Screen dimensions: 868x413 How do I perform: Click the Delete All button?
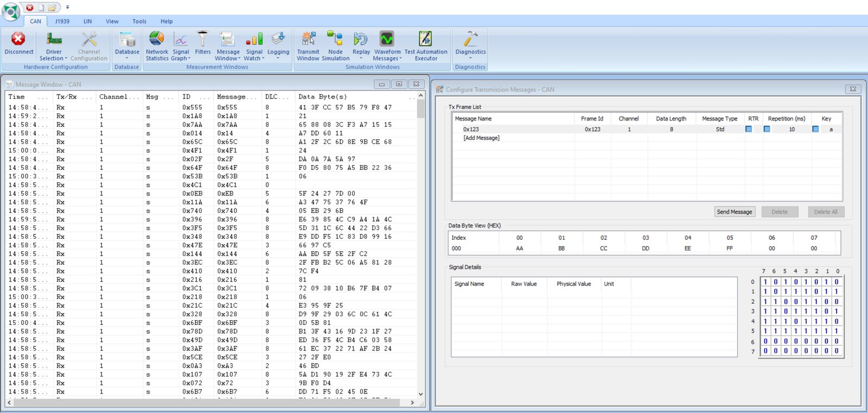826,212
